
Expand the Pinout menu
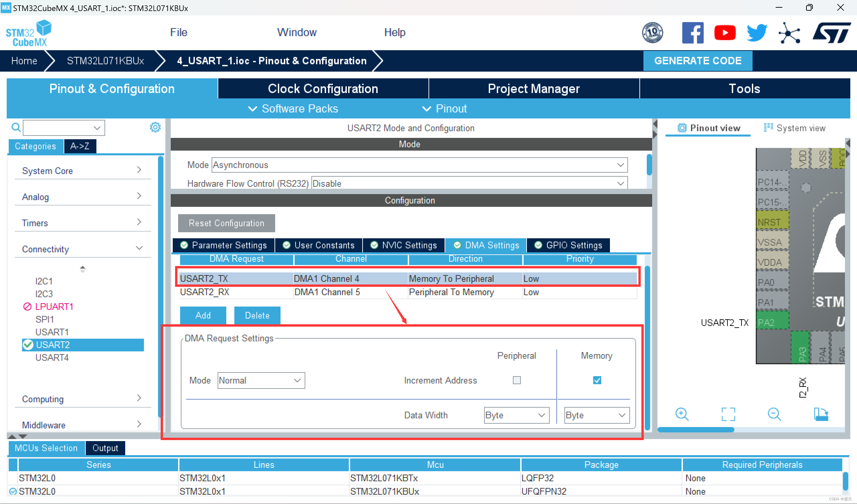tap(444, 108)
